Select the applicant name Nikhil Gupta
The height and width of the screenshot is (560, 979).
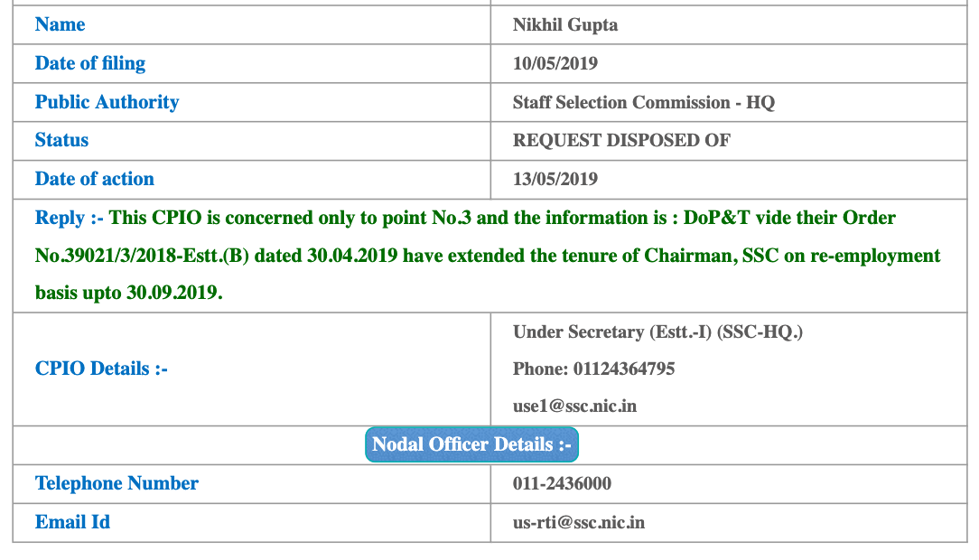(565, 24)
